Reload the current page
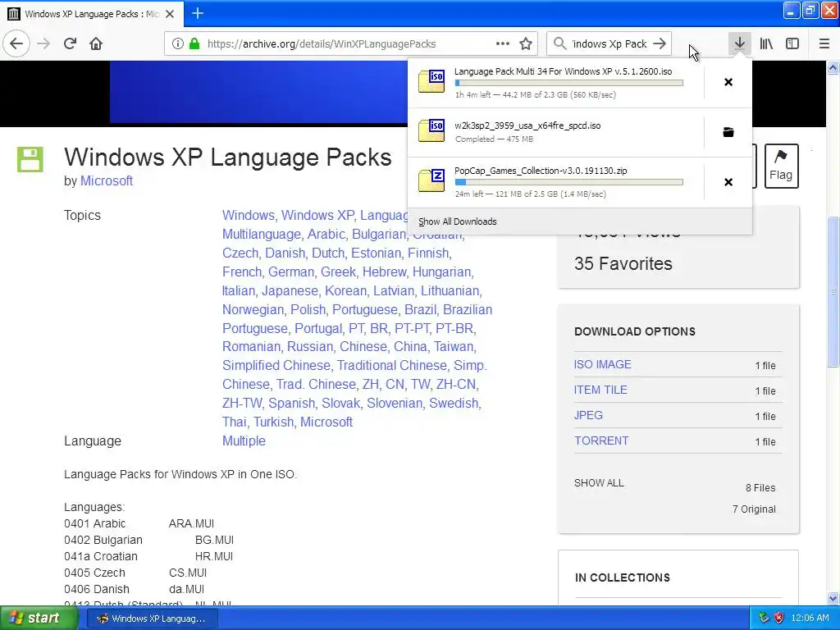This screenshot has height=630, width=840. coord(71,43)
